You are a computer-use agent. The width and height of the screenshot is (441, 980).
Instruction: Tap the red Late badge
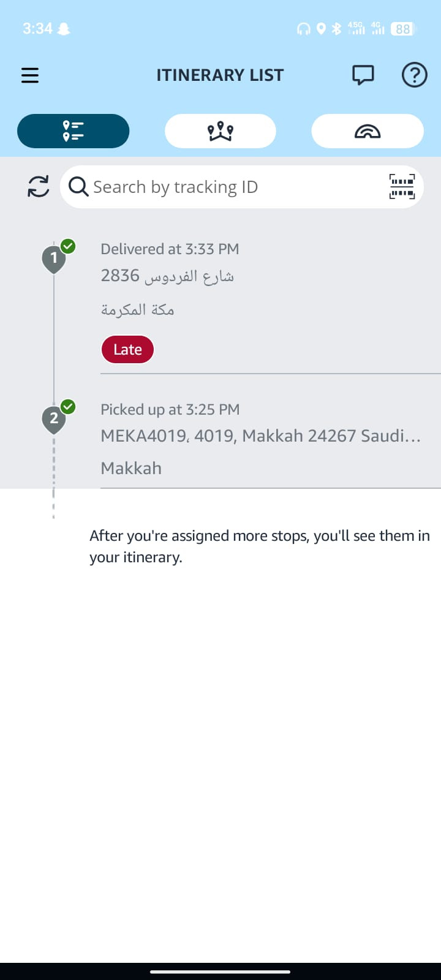click(127, 350)
